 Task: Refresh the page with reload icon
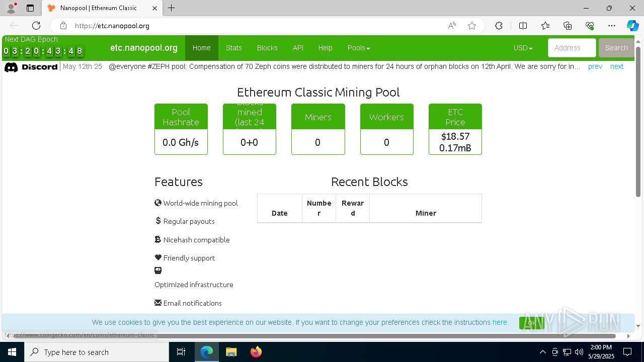[36, 26]
